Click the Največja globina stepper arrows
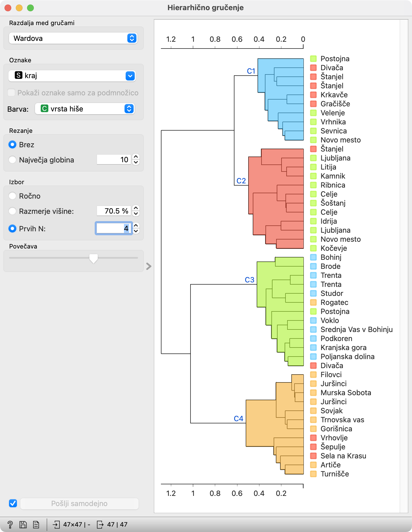The image size is (412, 532). point(136,159)
